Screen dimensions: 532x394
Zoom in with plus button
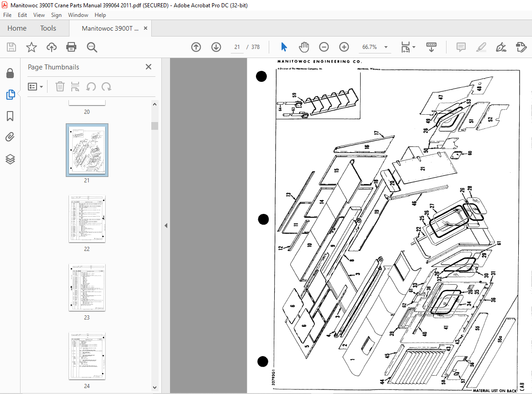344,47
